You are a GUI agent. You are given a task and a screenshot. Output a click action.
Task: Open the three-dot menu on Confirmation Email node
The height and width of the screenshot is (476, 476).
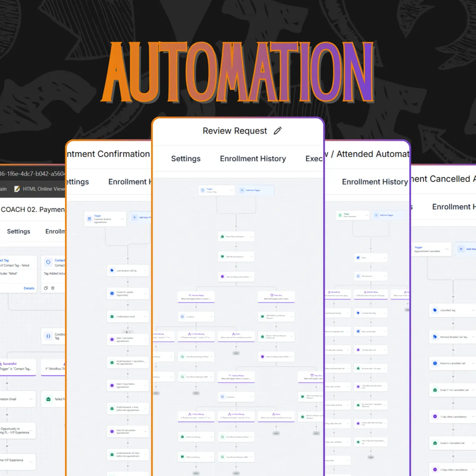pos(31,399)
